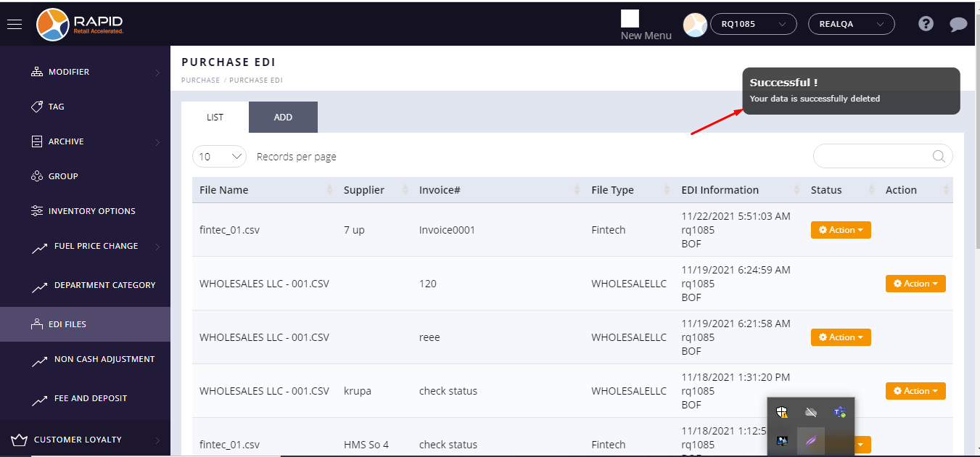Open Microsoft Teams from system tray

click(x=840, y=412)
